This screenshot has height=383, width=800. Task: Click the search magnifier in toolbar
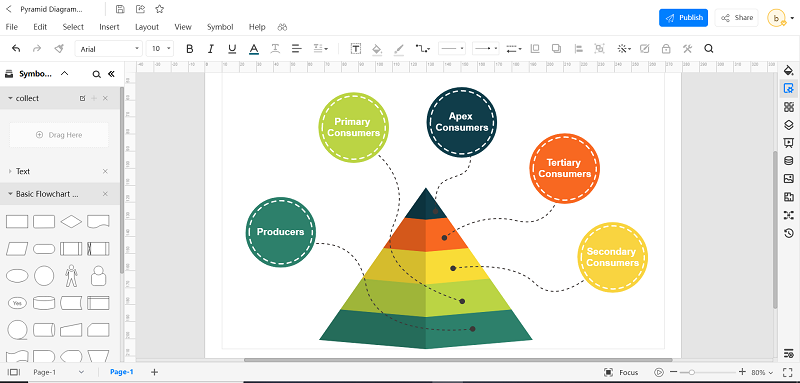(709, 49)
